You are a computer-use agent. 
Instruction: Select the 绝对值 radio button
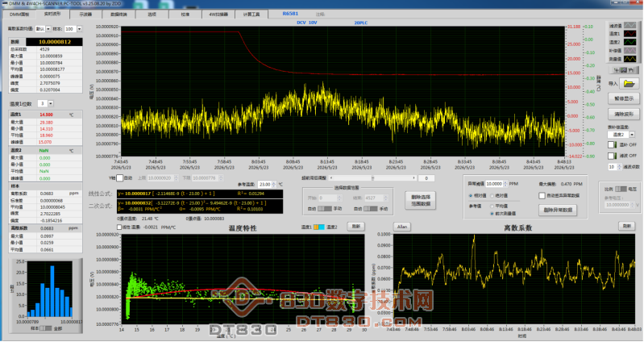click(492, 196)
